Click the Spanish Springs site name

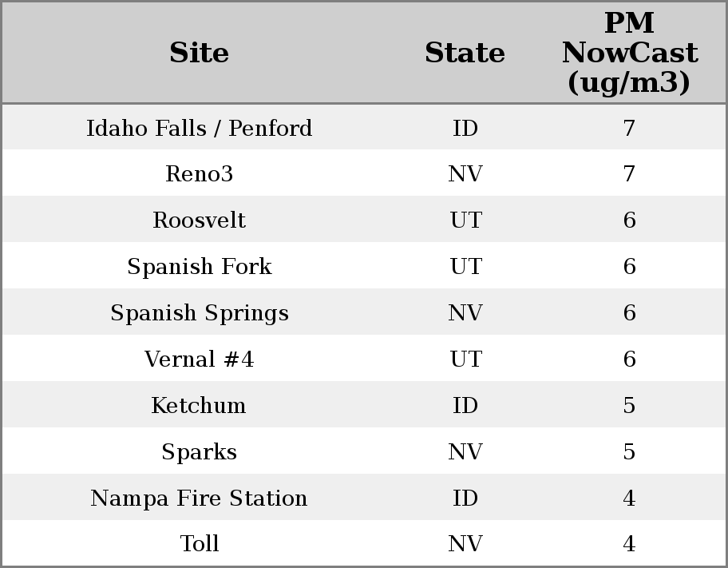200,313
